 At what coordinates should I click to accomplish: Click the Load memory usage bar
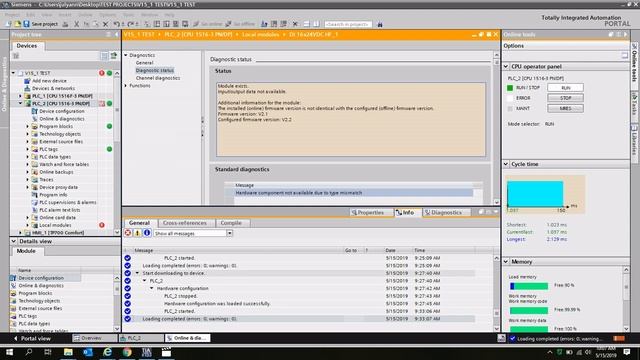pos(529,286)
